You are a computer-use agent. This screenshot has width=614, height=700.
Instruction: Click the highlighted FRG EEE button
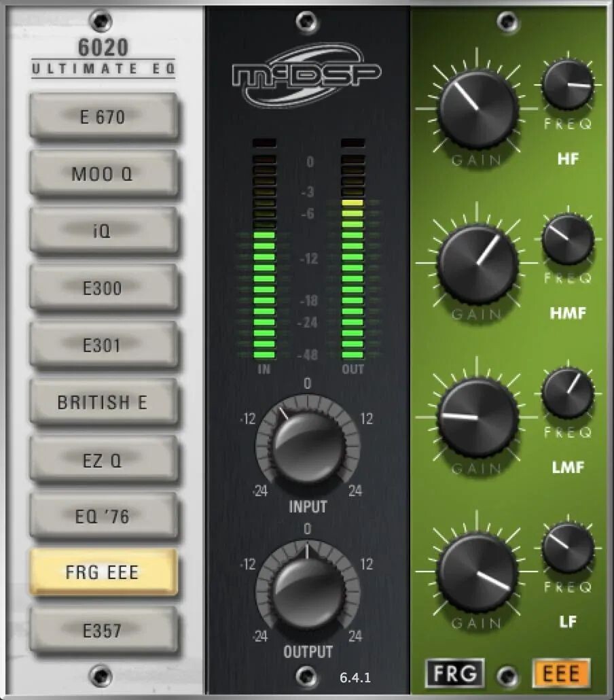(x=103, y=572)
